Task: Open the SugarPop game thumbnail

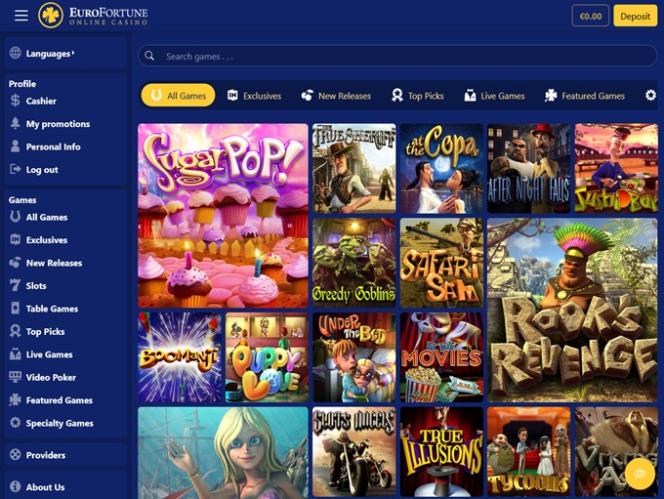Action: coord(223,214)
